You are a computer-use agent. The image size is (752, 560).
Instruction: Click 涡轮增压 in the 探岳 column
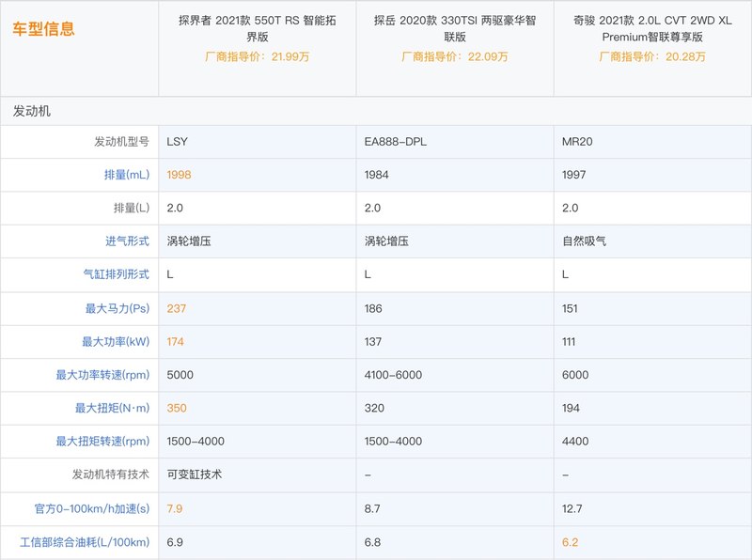386,241
